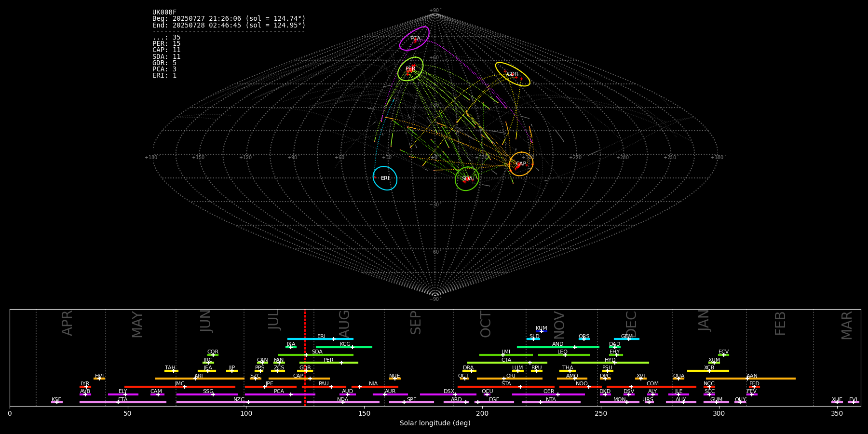Click the PCA radiant label on sky map

point(415,39)
